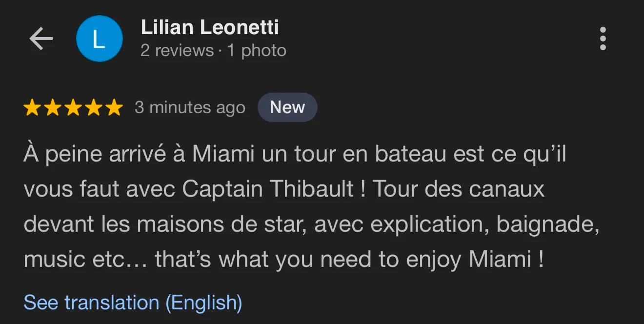This screenshot has width=644, height=324.
Task: Click the first rating star
Action: point(32,108)
